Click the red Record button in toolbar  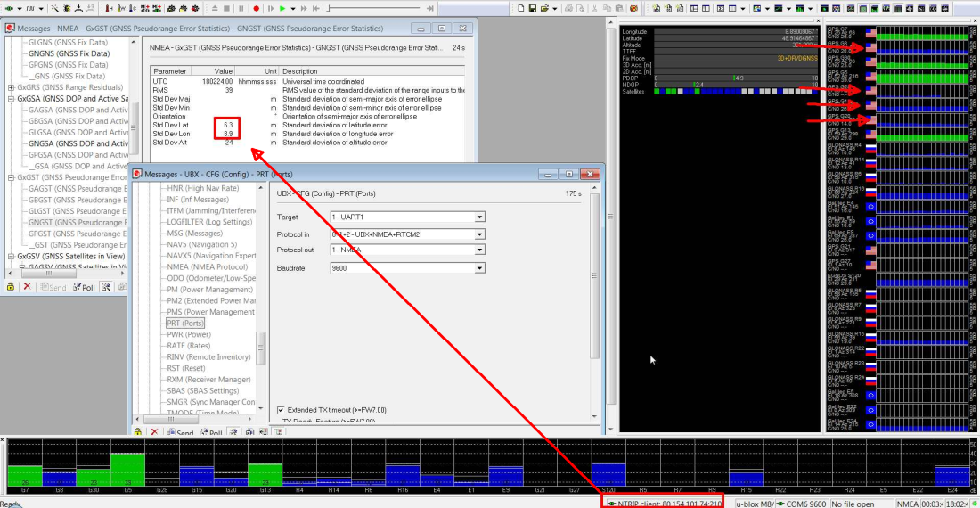256,8
